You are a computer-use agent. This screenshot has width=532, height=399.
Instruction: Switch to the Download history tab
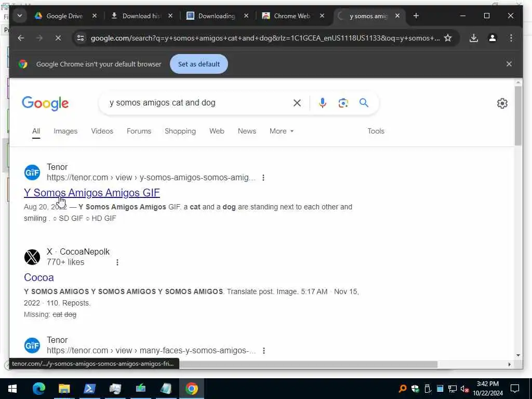pyautogui.click(x=136, y=16)
